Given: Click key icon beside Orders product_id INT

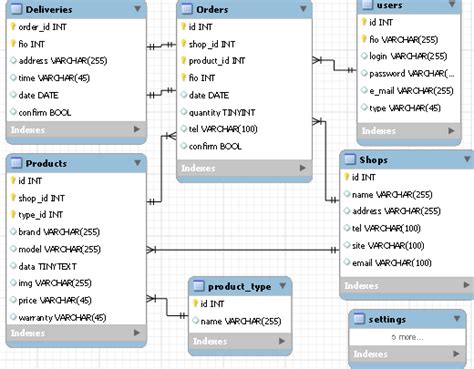Looking at the screenshot, I should (x=184, y=60).
